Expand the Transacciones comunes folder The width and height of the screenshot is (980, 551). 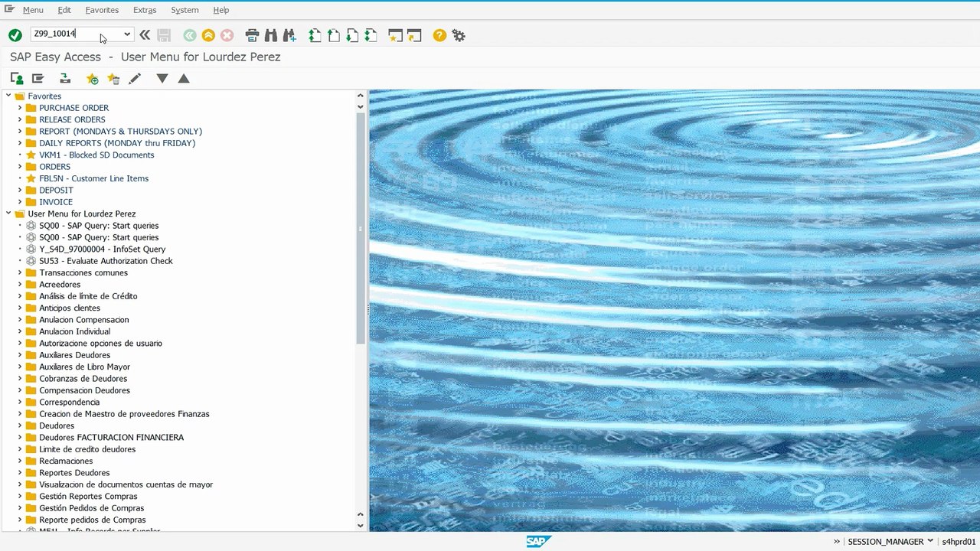pyautogui.click(x=20, y=272)
